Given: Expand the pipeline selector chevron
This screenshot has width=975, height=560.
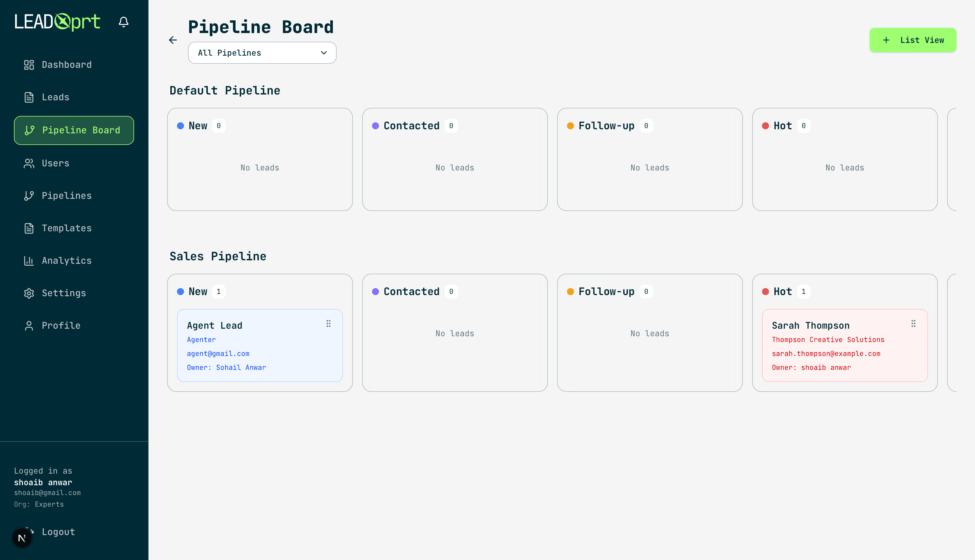Looking at the screenshot, I should coord(323,53).
